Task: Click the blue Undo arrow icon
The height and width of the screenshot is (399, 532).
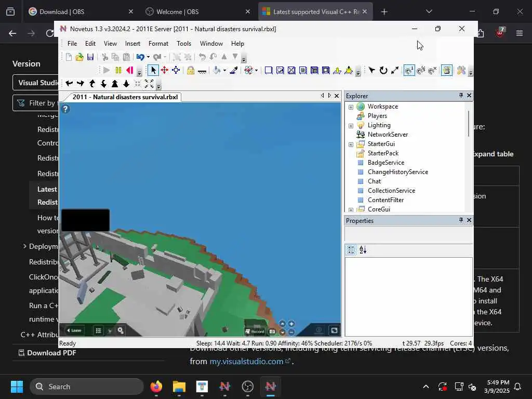Action: pyautogui.click(x=140, y=57)
